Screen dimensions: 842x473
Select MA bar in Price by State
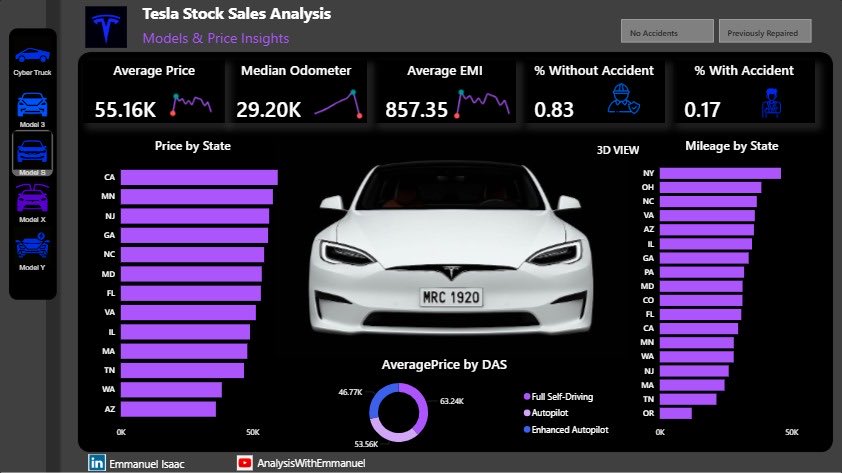click(x=184, y=351)
